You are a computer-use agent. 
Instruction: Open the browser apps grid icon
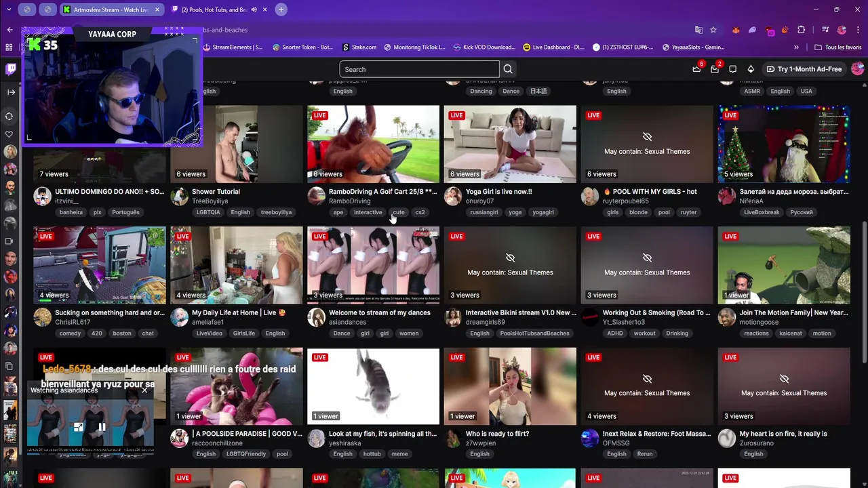[9, 47]
